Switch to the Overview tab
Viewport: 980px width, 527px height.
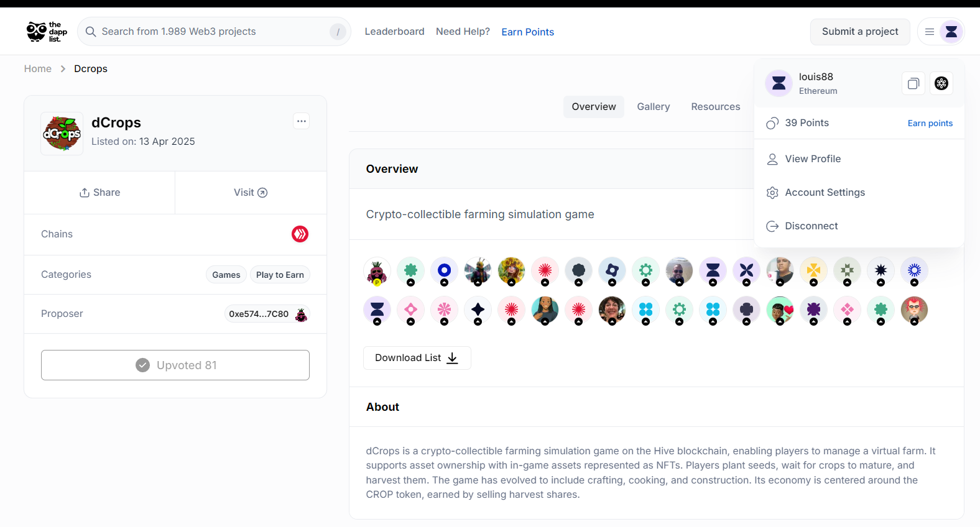click(594, 107)
